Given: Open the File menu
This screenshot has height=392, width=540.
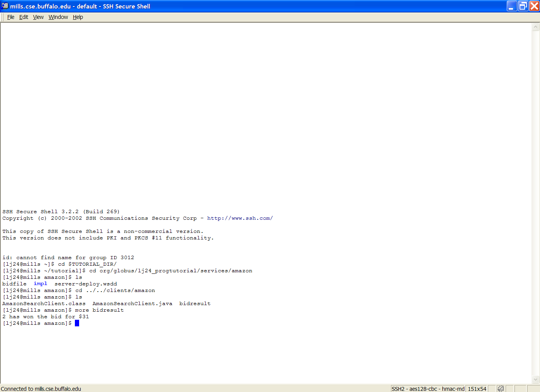Looking at the screenshot, I should (11, 17).
